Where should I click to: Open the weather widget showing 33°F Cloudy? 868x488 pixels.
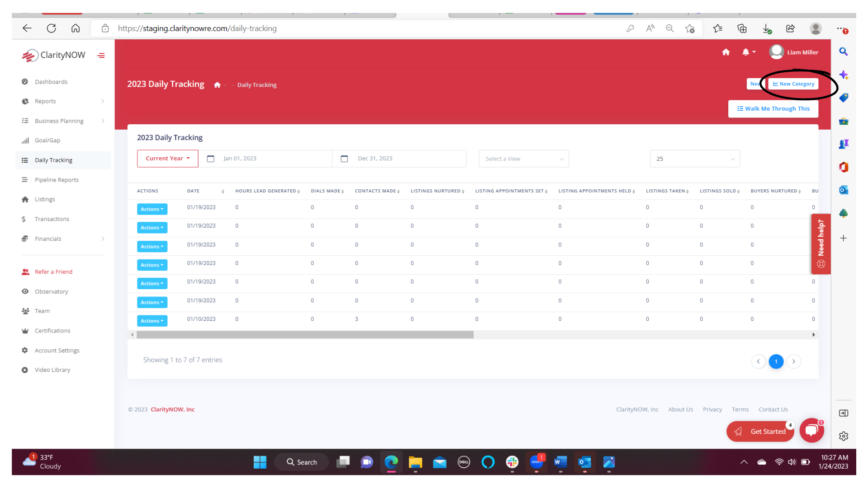[x=42, y=462]
